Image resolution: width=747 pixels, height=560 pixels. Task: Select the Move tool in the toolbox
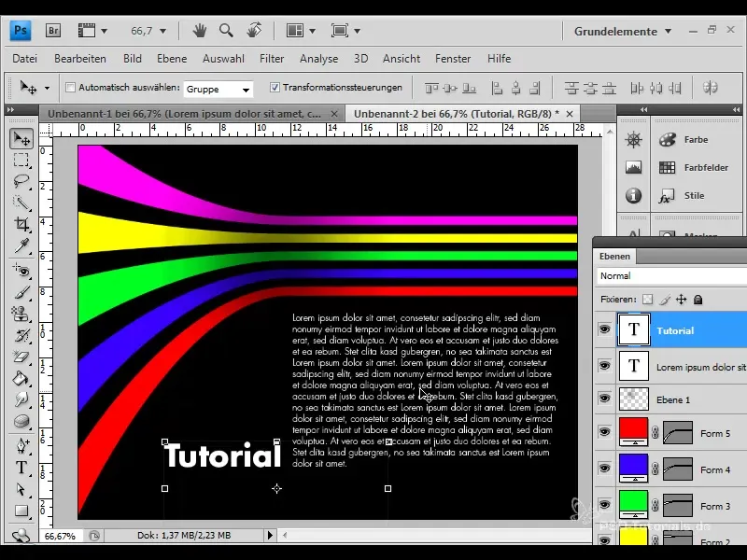point(21,138)
